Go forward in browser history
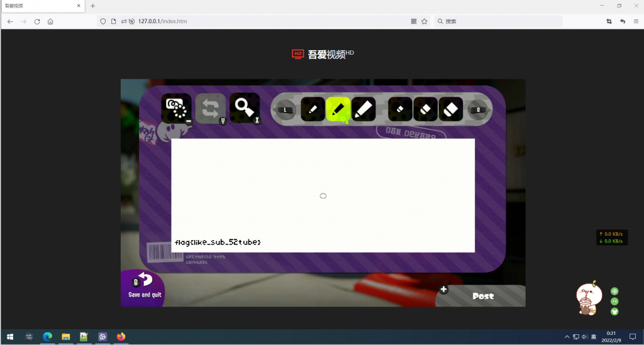This screenshot has width=644, height=345. point(23,21)
